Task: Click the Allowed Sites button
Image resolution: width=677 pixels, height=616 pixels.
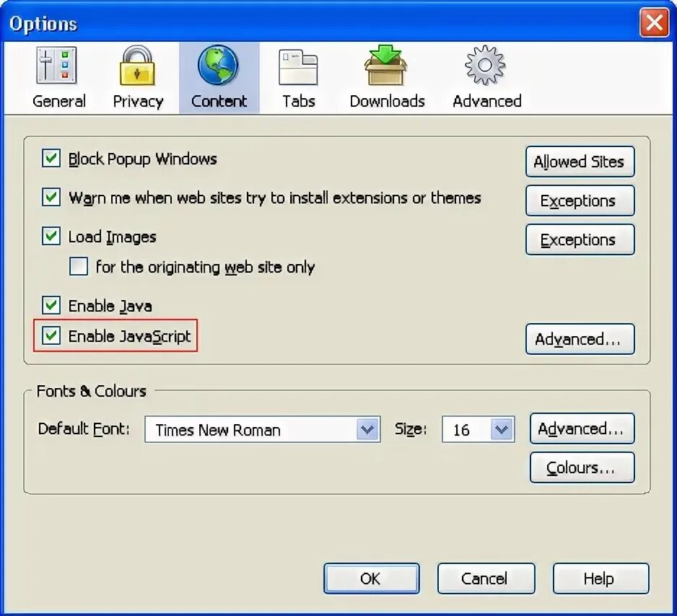Action: 580,162
